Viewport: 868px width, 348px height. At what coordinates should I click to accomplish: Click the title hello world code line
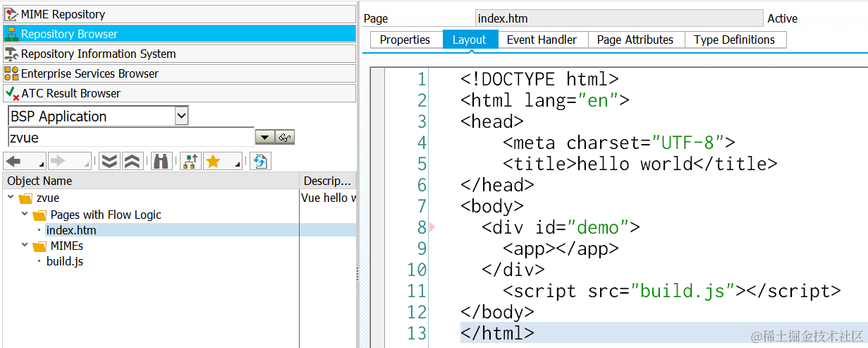(640, 163)
